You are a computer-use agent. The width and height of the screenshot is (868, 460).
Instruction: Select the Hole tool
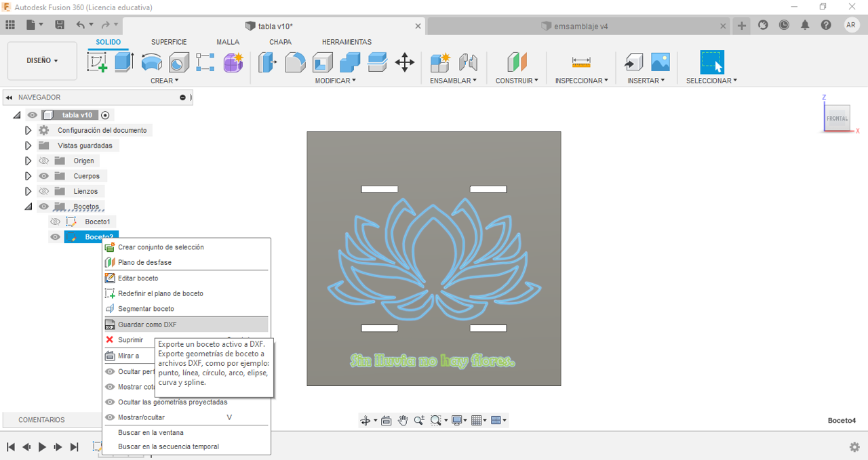click(178, 62)
